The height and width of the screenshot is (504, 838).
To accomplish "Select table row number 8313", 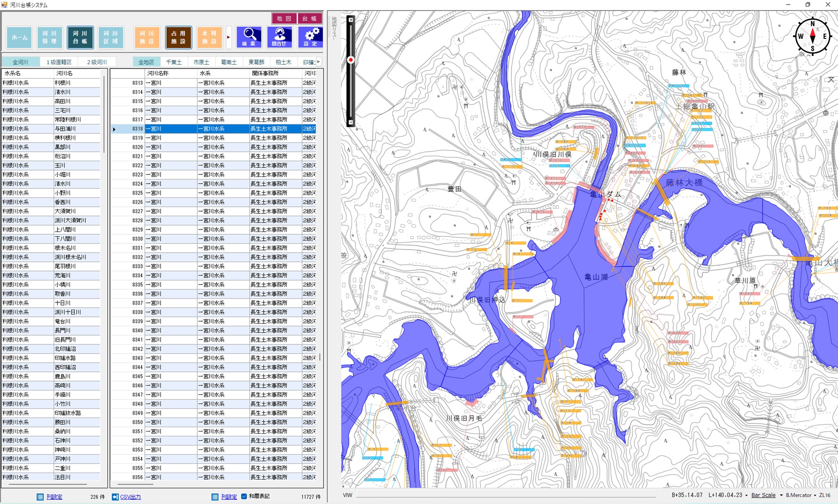I will click(213, 83).
